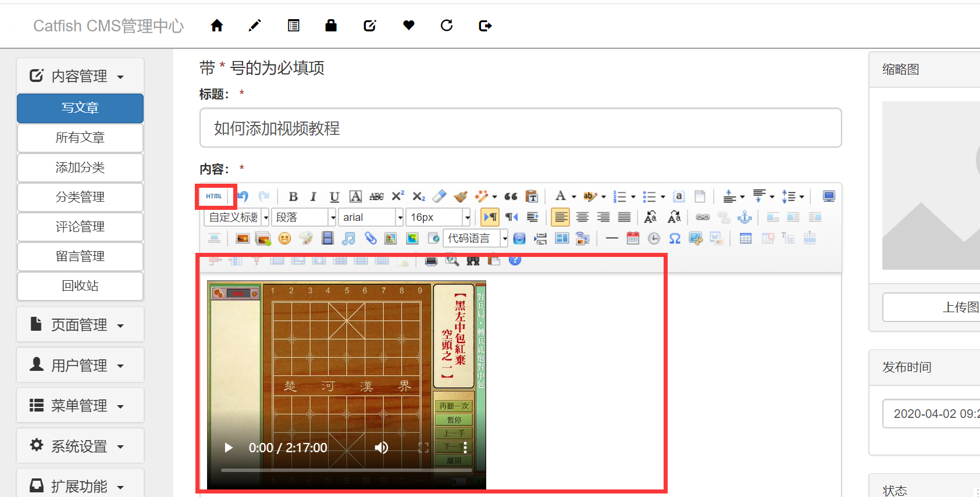Image resolution: width=980 pixels, height=497 pixels.
Task: Click the 写文章 button
Action: coord(80,108)
